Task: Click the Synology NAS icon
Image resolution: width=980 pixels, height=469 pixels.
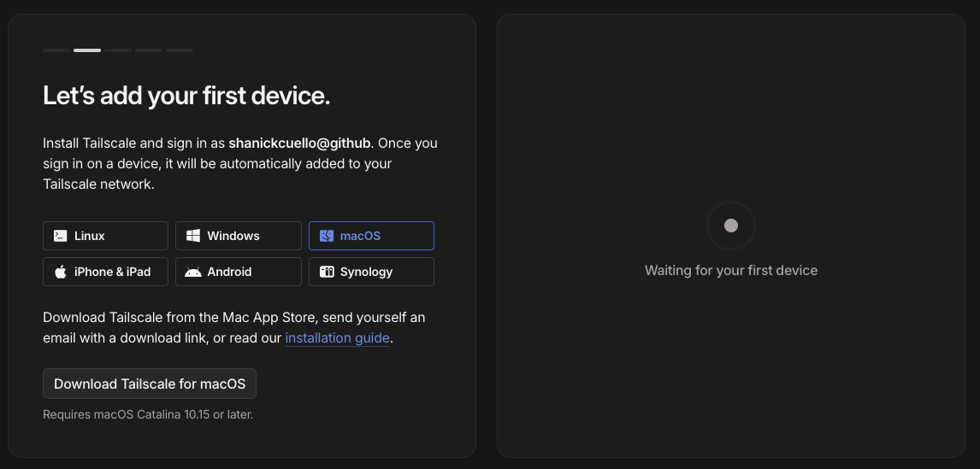Action: click(326, 272)
